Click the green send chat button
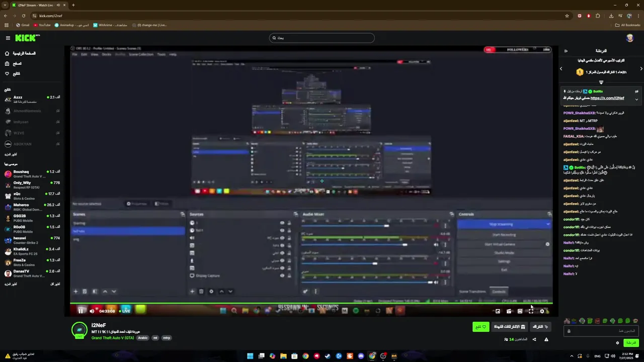The height and width of the screenshot is (362, 644). (631, 343)
